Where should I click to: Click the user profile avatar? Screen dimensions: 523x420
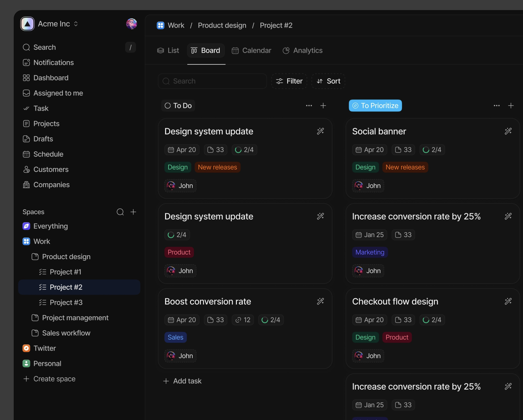point(132,24)
